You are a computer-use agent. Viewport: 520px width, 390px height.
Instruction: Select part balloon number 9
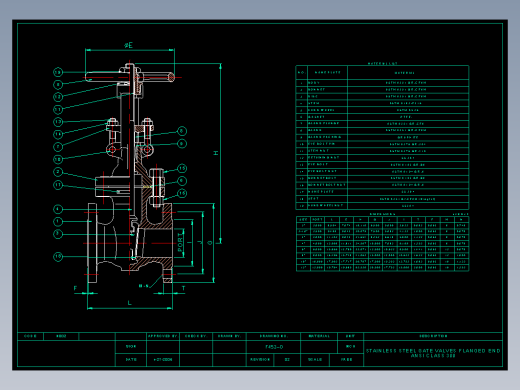(x=182, y=144)
